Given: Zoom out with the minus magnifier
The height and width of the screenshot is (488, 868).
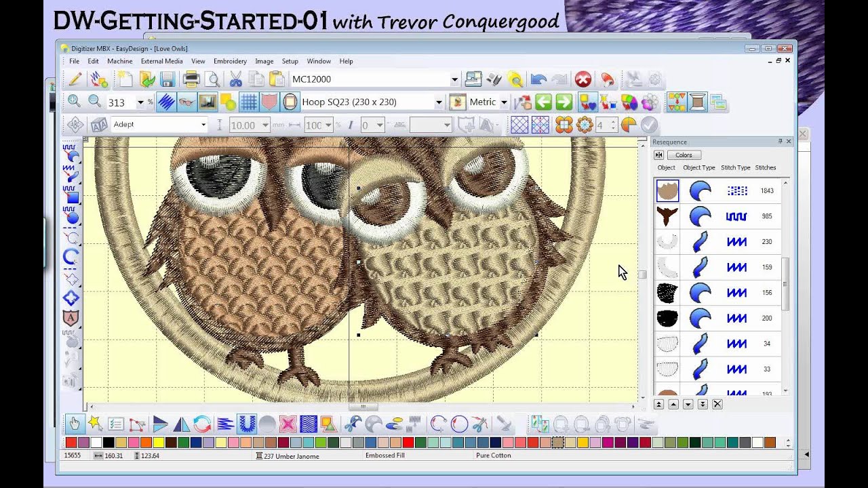Looking at the screenshot, I should coord(95,102).
